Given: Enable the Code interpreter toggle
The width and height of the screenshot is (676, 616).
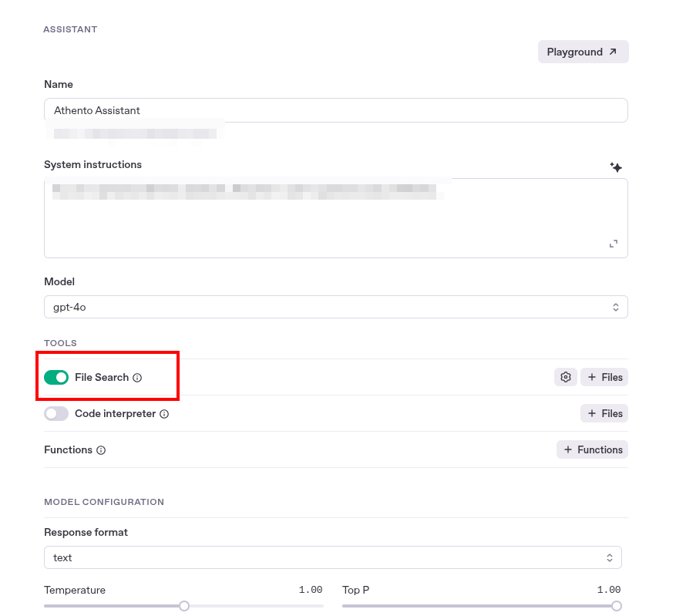Looking at the screenshot, I should click(x=56, y=414).
